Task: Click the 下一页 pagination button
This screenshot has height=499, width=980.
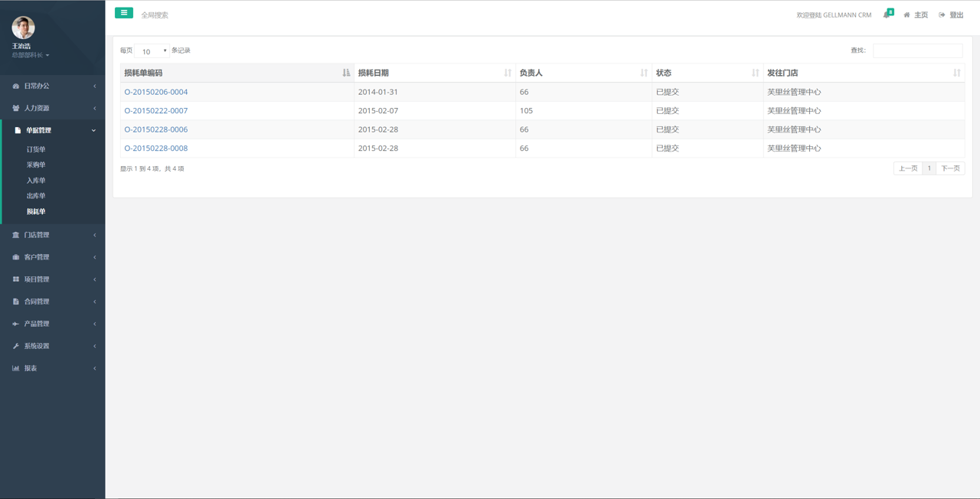Action: coord(950,168)
